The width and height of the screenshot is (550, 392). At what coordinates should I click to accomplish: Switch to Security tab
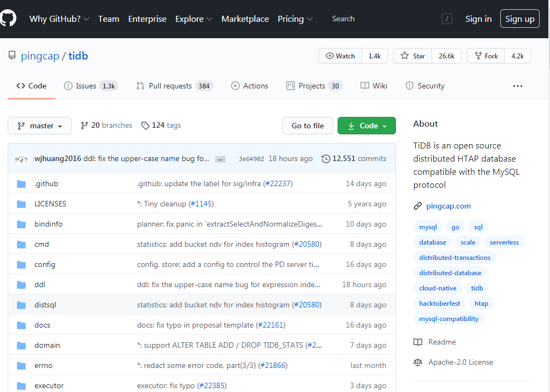425,86
